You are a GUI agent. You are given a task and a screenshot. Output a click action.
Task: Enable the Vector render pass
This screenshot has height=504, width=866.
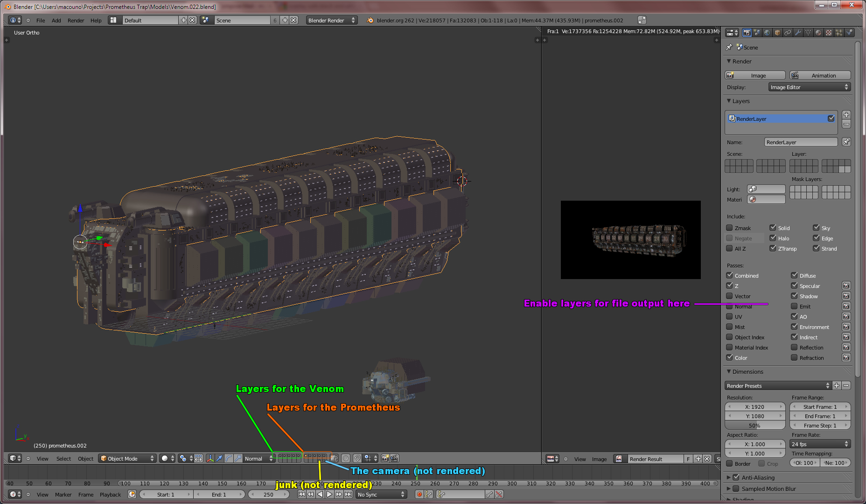click(x=730, y=296)
